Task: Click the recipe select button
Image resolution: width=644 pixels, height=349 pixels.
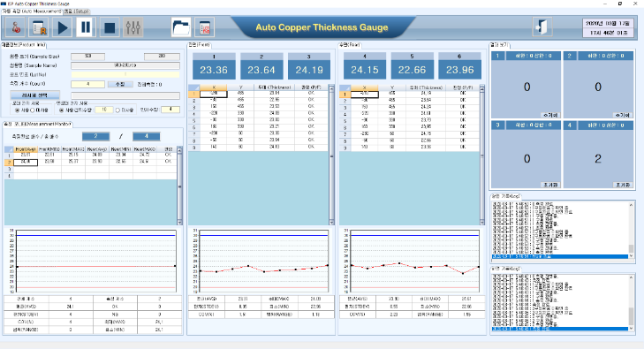Action: pos(35,95)
